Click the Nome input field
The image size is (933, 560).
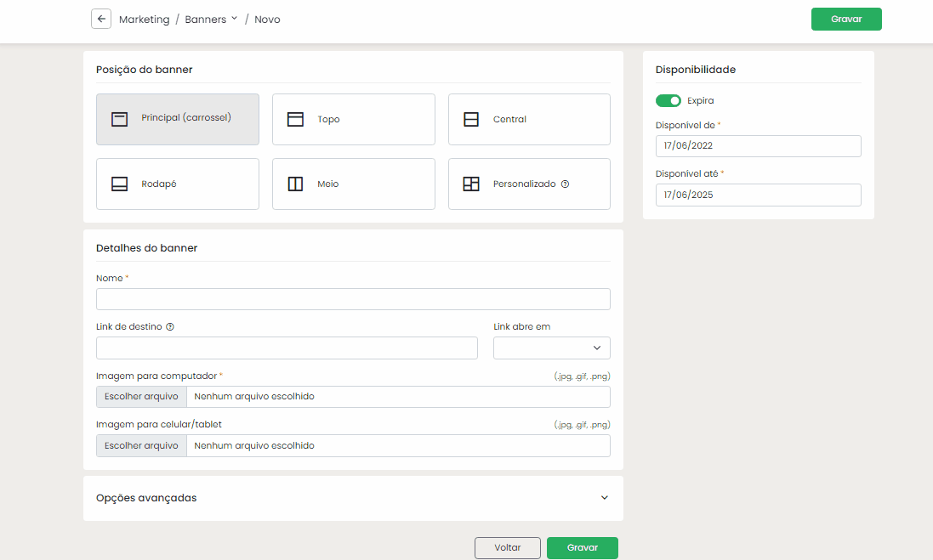point(353,299)
